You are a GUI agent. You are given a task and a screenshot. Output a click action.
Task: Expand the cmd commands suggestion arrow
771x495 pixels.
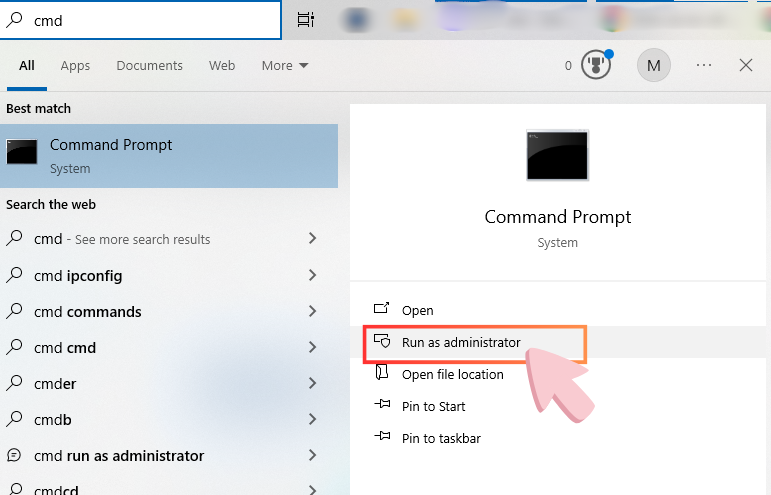pyautogui.click(x=313, y=311)
